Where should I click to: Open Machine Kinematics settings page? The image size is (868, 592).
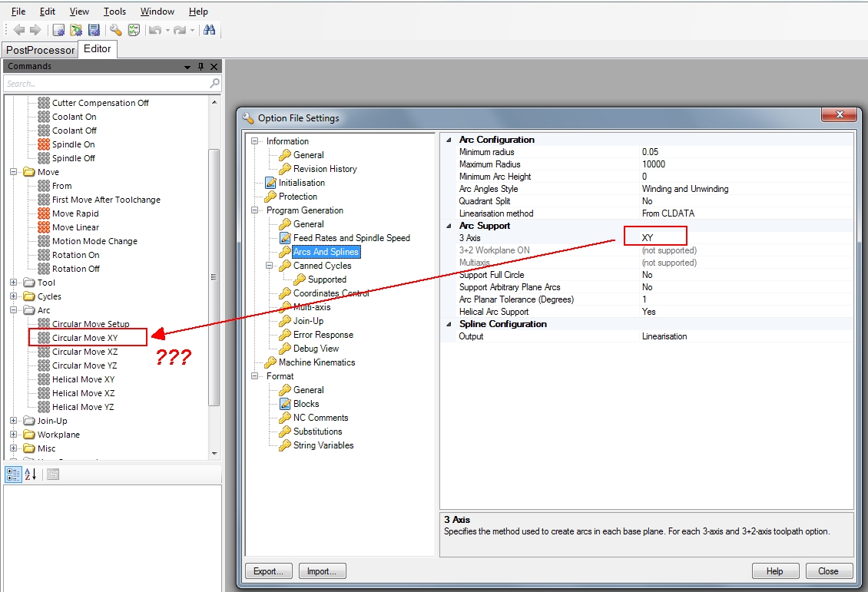(x=316, y=362)
